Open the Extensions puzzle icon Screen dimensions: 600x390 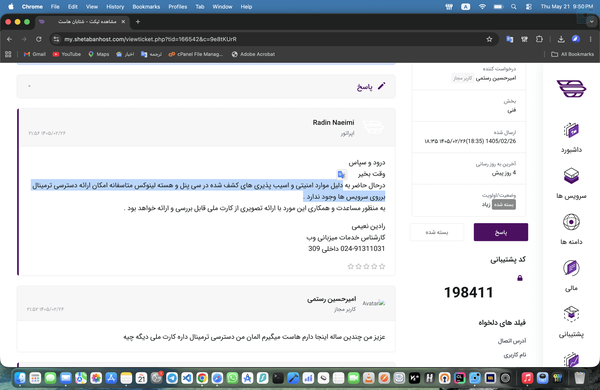pos(539,39)
